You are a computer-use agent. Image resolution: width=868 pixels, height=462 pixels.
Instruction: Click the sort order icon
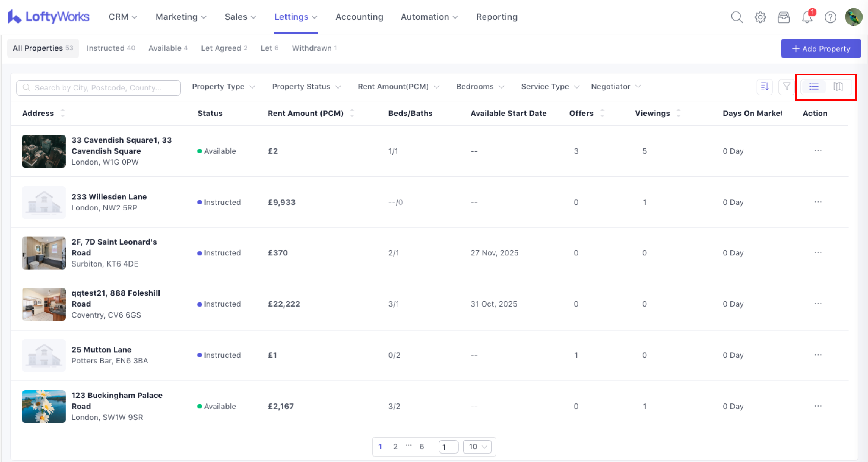[x=765, y=87]
